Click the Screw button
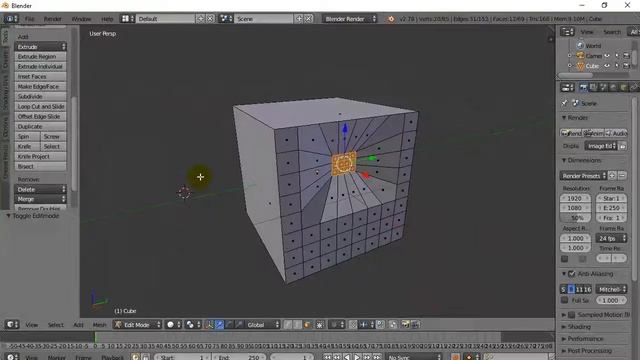 53,137
